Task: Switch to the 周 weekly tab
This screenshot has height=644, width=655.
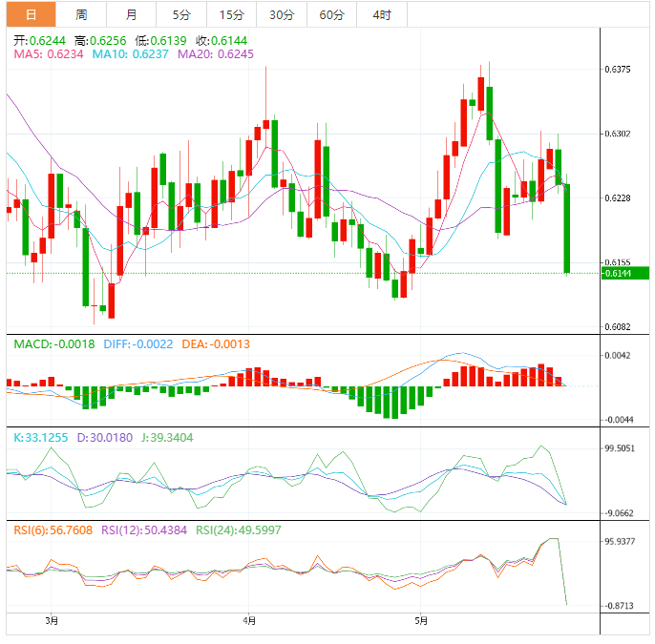Action: (x=81, y=14)
